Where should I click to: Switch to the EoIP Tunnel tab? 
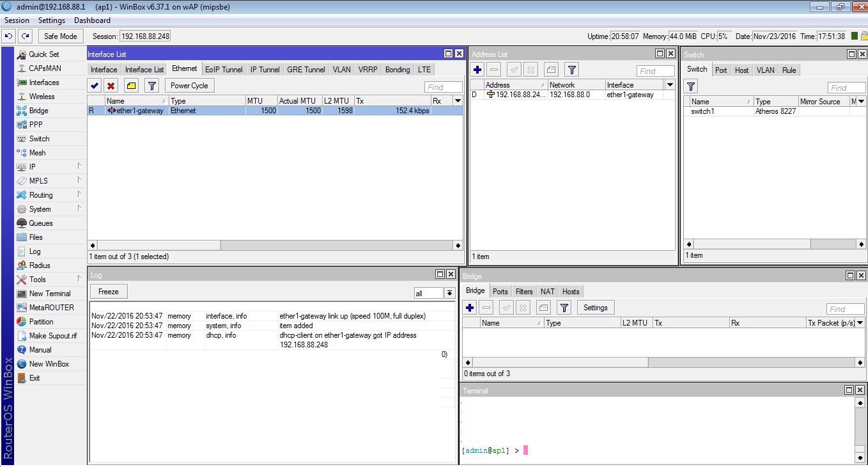[224, 70]
